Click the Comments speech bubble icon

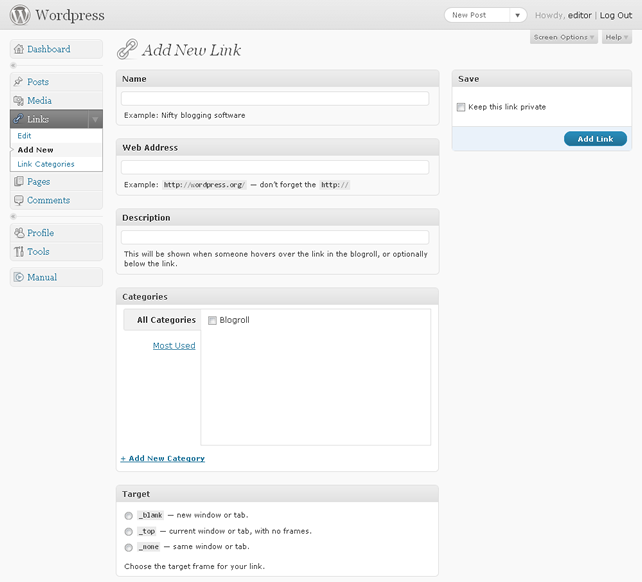18,200
